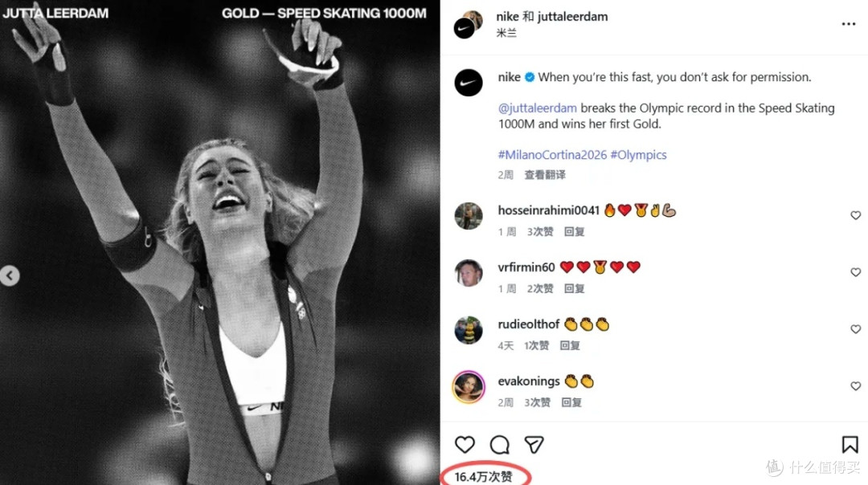Image resolution: width=868 pixels, height=485 pixels.
Task: Like vrfirmin60's comment with heart
Action: click(855, 272)
